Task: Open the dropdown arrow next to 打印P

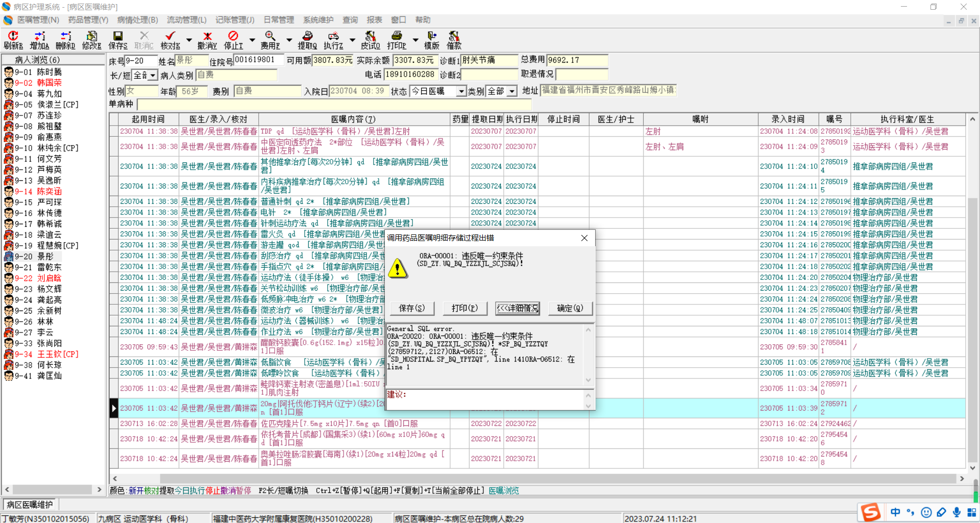Action: 415,40
